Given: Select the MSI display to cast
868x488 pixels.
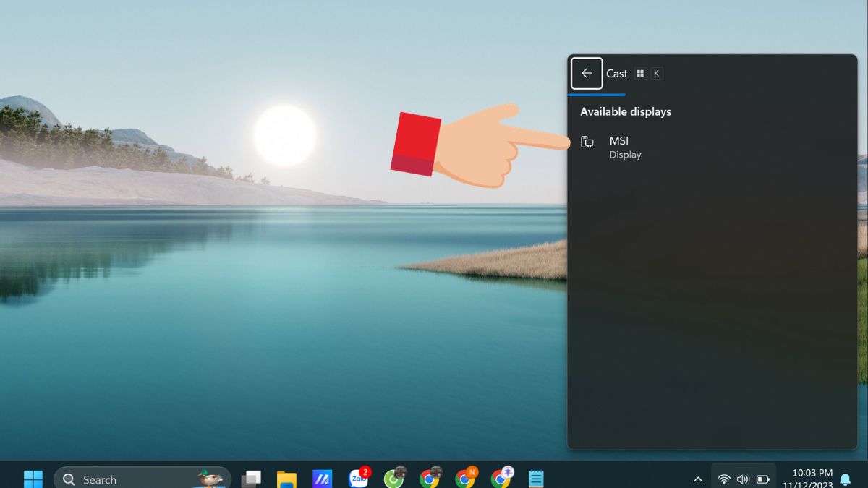Looking at the screenshot, I should click(712, 147).
